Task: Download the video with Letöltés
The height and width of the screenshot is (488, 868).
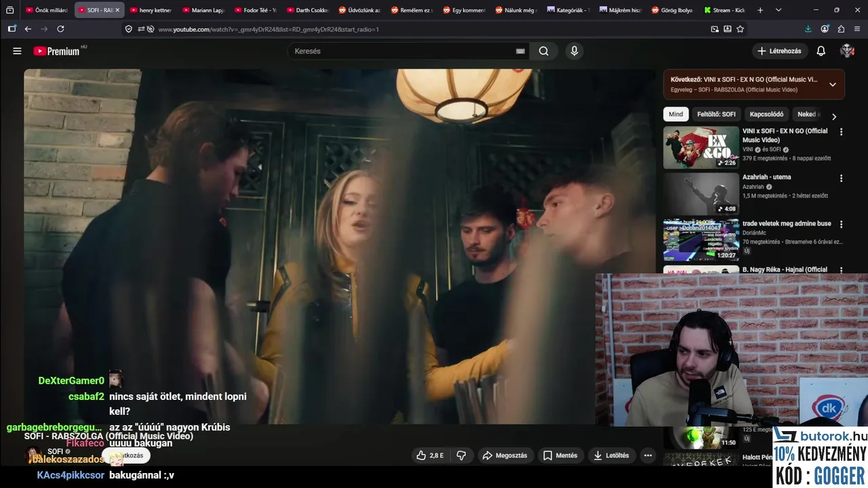Action: [x=612, y=455]
